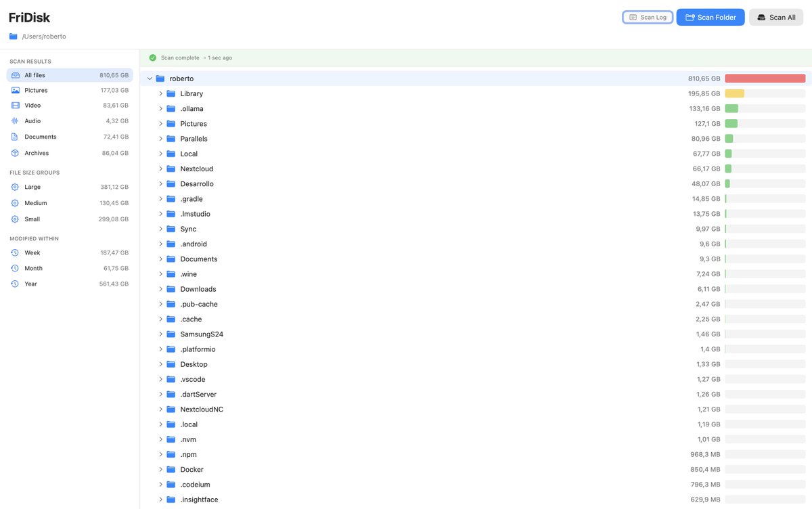The height and width of the screenshot is (509, 812).
Task: Open the Scan Log
Action: click(648, 17)
